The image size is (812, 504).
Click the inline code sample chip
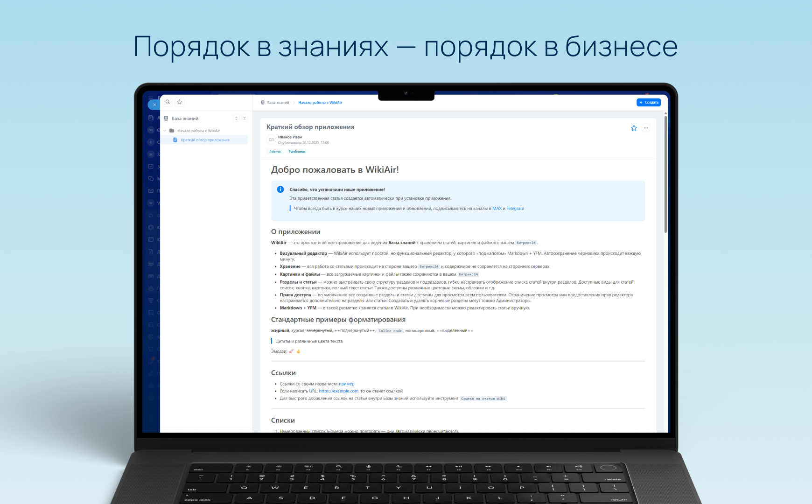390,331
